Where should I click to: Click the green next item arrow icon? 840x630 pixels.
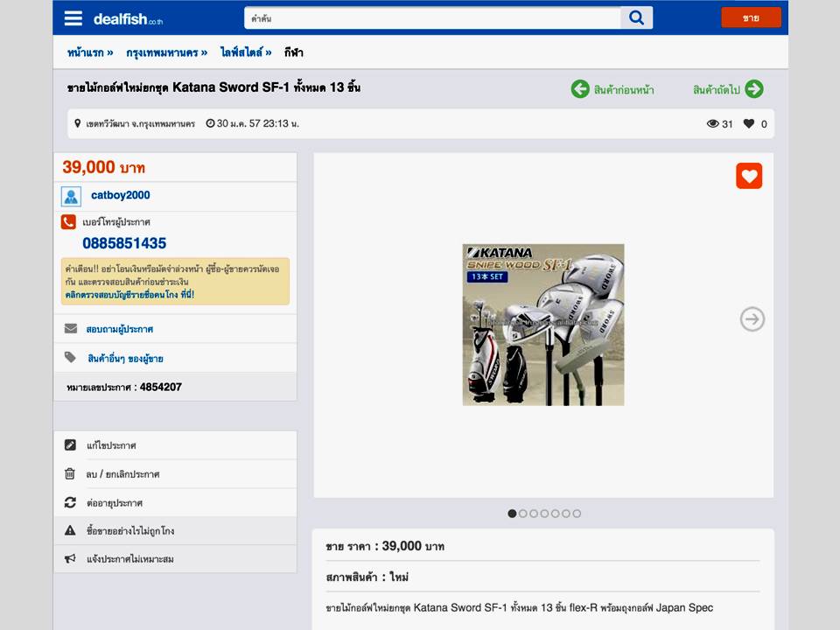click(753, 89)
